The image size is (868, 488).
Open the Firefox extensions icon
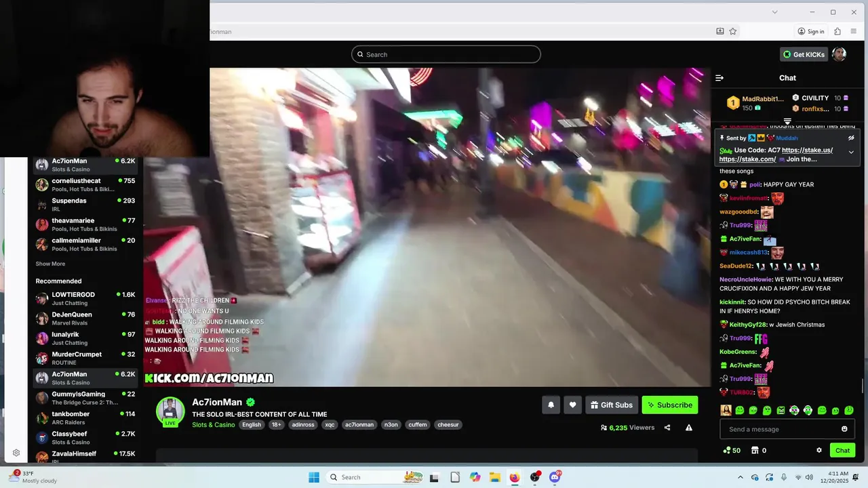pos(837,31)
